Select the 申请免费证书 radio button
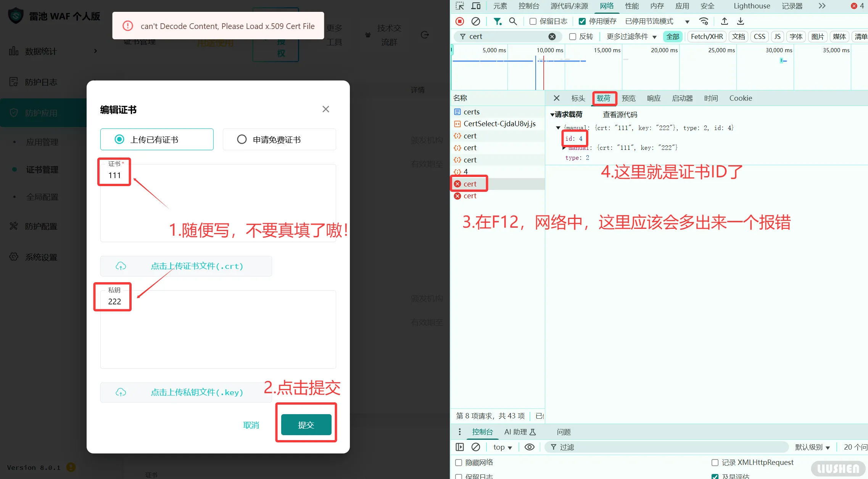The width and height of the screenshot is (868, 479). 242,139
